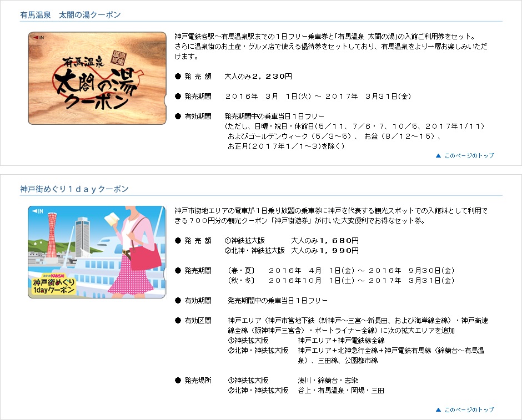Screen dimensions: 522x420
Task: Click the ゴールデンウィーク(5/3～5) exclusion line
Action: point(334,136)
